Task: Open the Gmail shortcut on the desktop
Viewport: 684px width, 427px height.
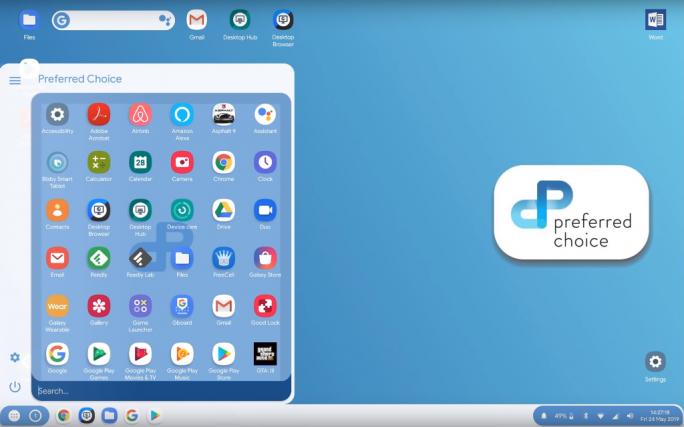Action: point(197,20)
